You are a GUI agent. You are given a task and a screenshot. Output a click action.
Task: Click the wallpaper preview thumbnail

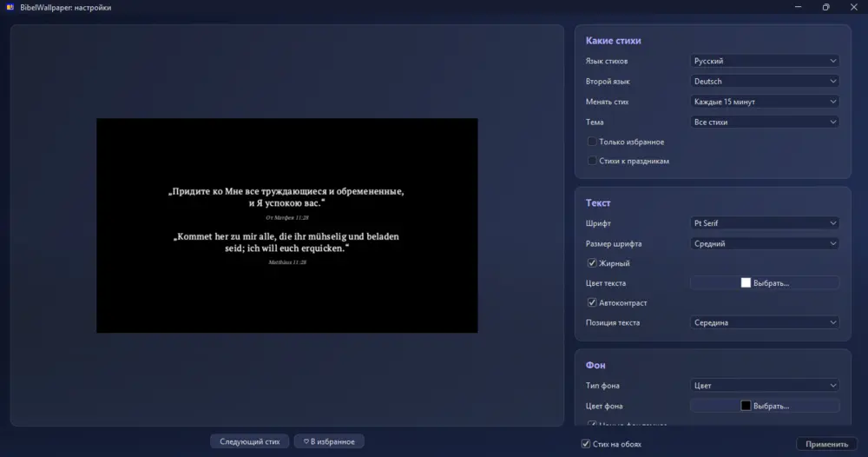(x=286, y=225)
